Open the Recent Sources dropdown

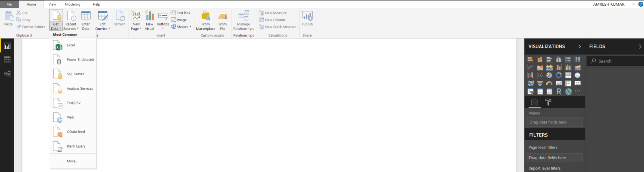coord(71,26)
